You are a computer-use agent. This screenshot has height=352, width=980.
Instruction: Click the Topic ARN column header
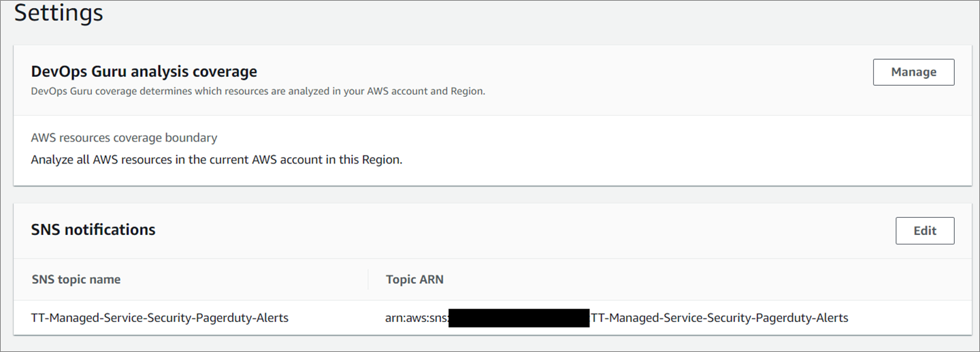point(414,280)
